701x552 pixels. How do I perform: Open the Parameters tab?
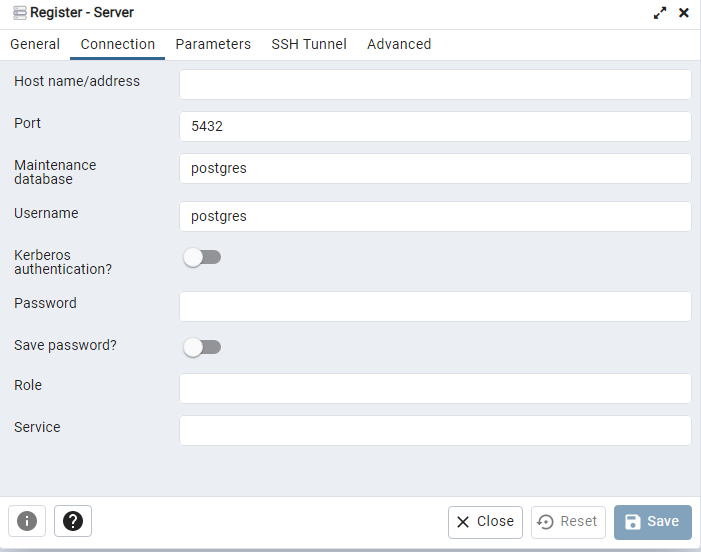[x=213, y=44]
